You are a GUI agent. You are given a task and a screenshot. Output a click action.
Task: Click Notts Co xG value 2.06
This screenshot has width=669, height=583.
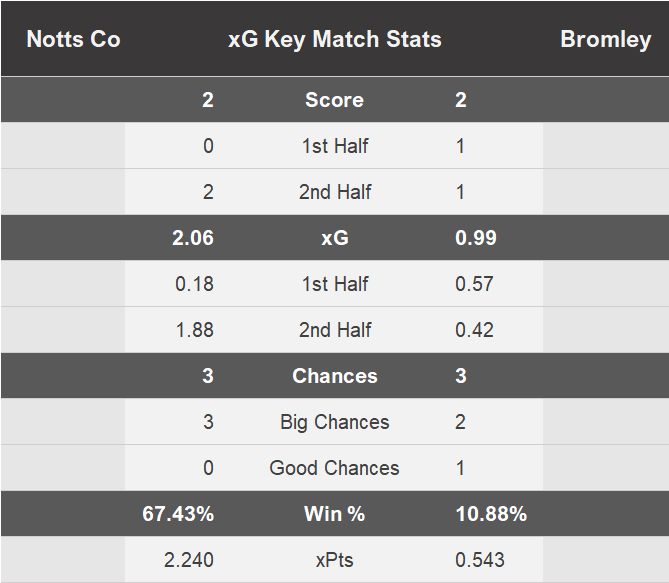193,238
